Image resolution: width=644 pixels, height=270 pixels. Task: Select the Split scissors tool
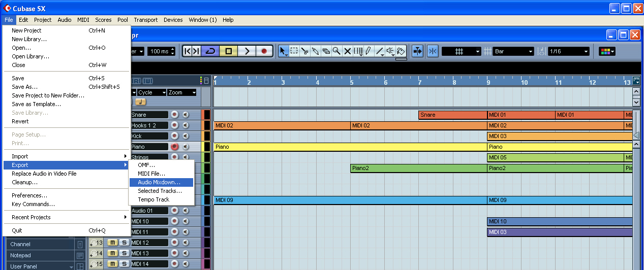tap(304, 51)
